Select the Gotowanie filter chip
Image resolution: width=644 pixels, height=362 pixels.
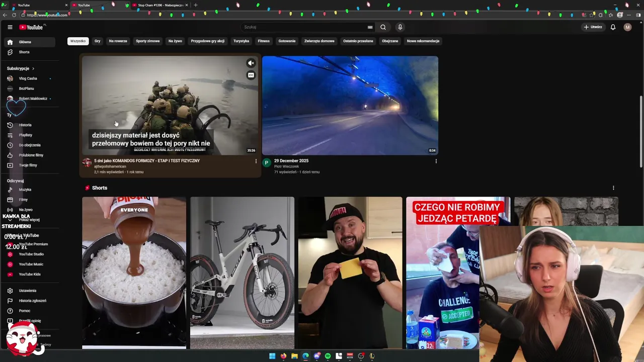287,41
